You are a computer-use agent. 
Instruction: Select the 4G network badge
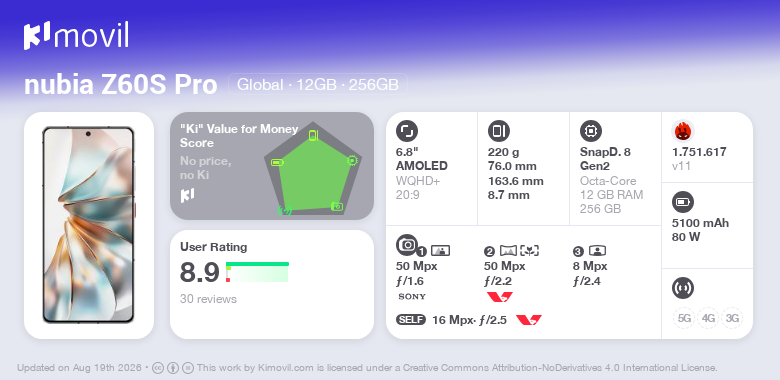click(708, 318)
